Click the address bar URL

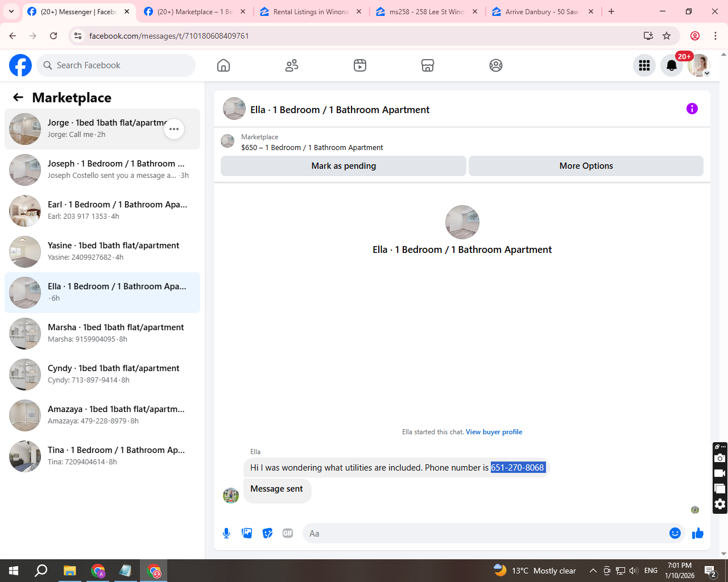pyautogui.click(x=169, y=36)
